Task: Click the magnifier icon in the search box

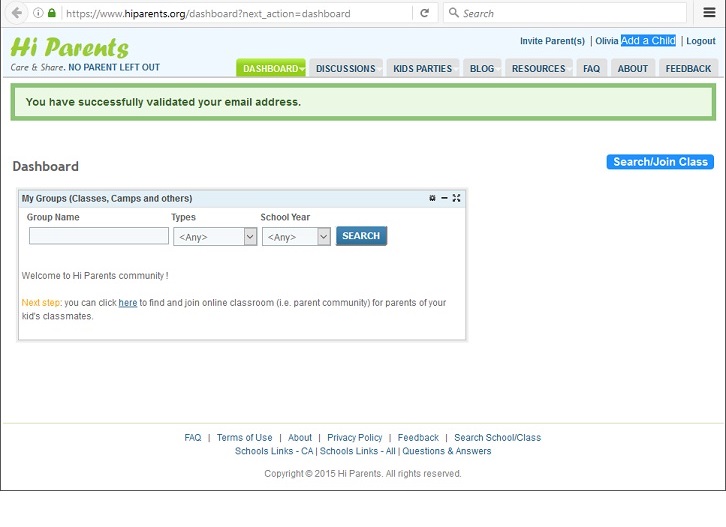Action: 454,13
